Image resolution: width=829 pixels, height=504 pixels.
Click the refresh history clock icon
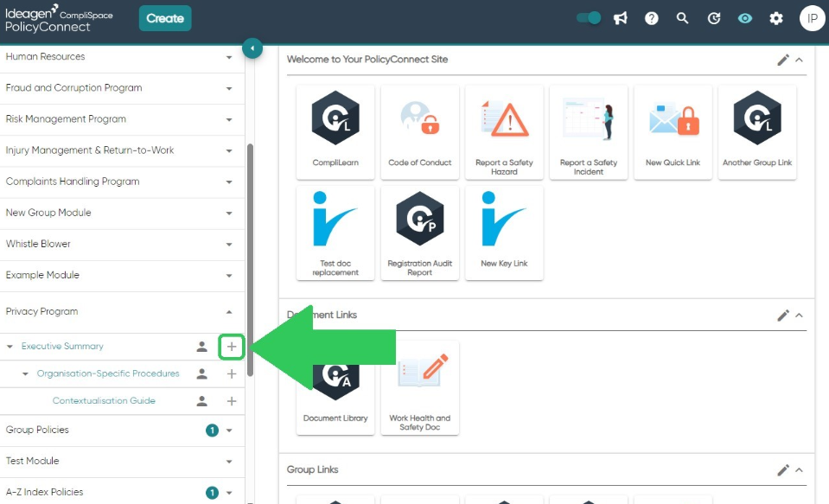tap(714, 18)
